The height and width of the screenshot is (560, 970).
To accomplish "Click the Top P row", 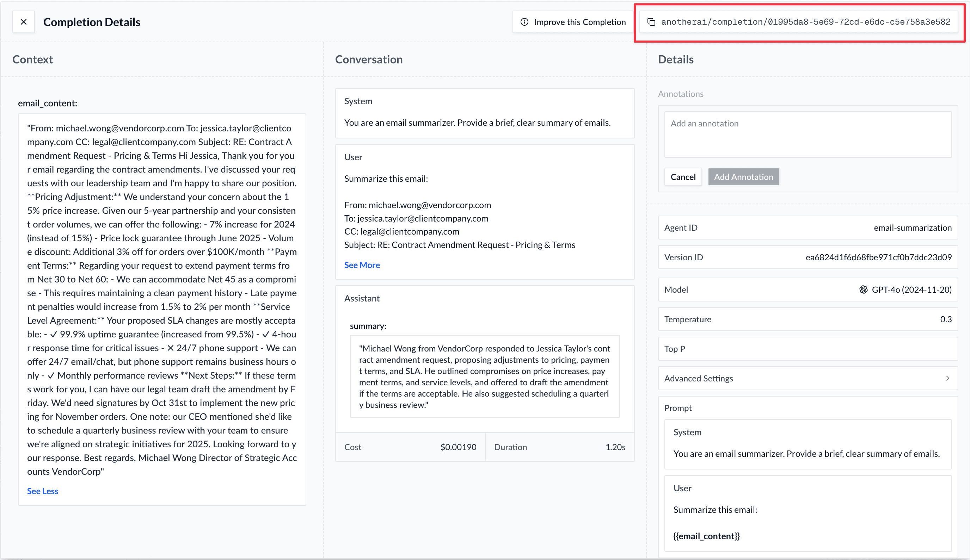I will [808, 349].
